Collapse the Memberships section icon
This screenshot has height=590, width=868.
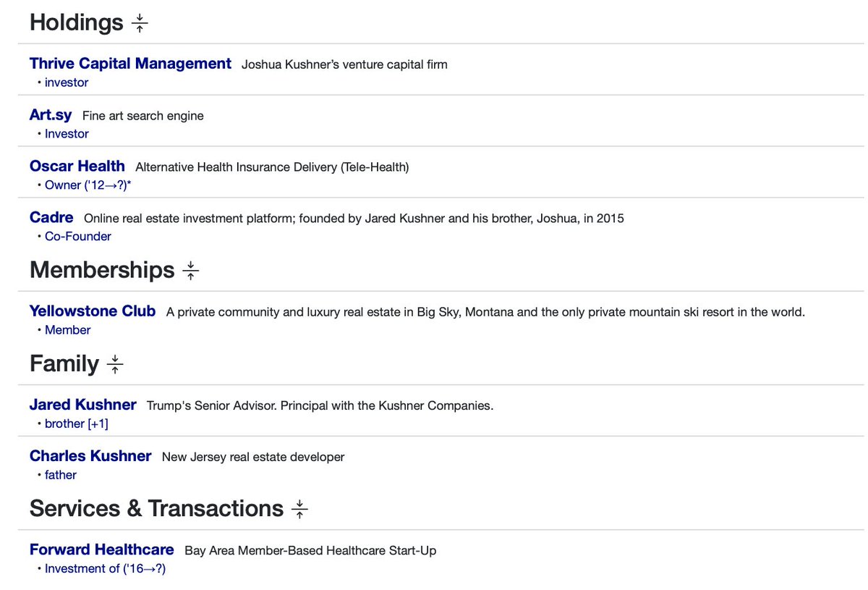[x=190, y=271]
